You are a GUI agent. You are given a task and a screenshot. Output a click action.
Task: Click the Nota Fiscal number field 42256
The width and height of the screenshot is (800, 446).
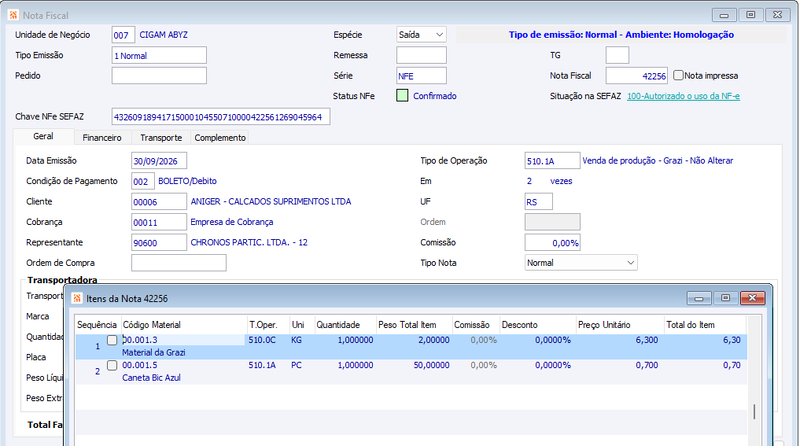tap(637, 76)
